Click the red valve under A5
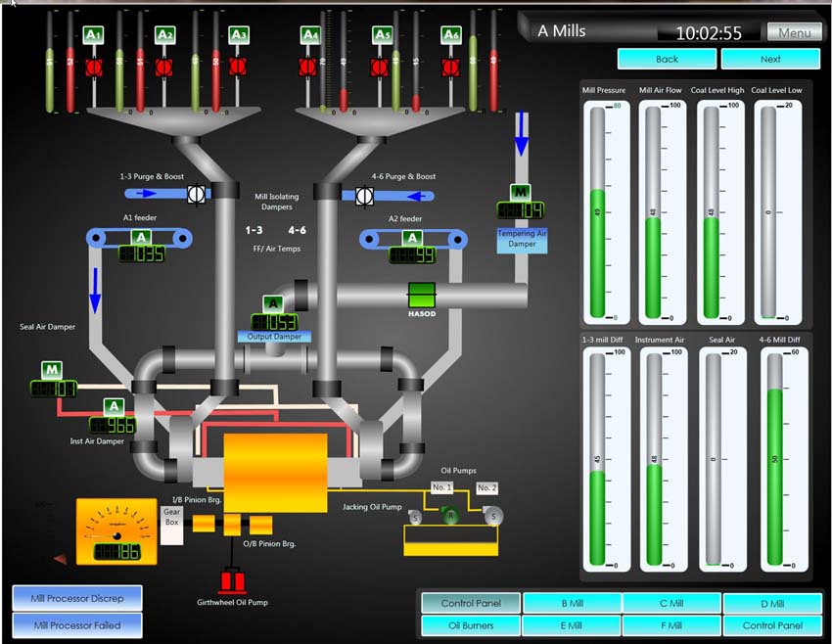Viewport: 832px width, 644px height. click(x=379, y=68)
